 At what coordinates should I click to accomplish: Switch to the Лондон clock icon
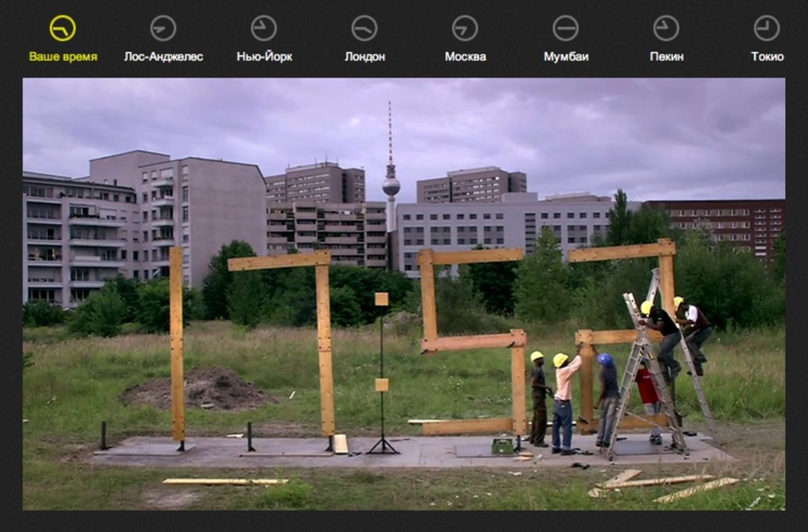point(364,28)
